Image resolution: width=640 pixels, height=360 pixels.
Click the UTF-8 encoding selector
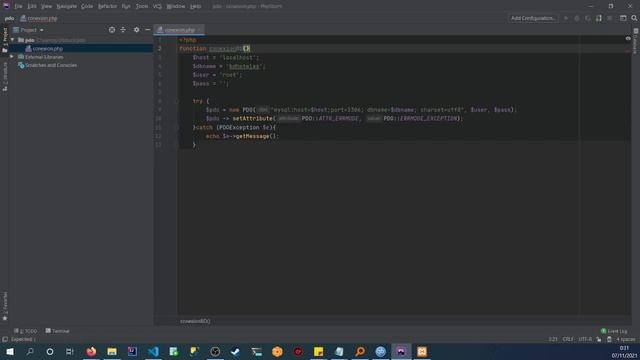coord(585,339)
